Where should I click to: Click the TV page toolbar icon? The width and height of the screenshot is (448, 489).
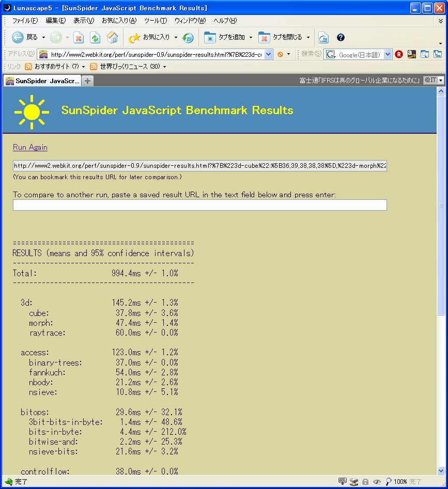(323, 38)
